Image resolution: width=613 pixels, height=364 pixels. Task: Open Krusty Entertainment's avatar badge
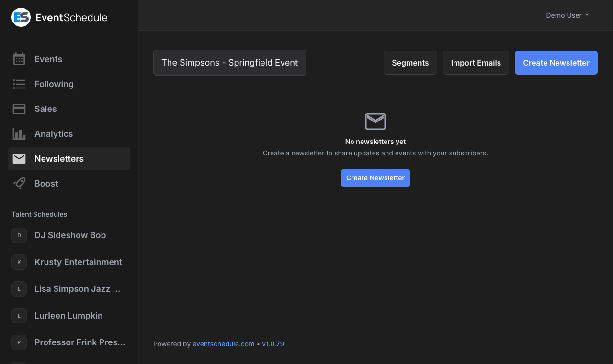click(x=19, y=262)
